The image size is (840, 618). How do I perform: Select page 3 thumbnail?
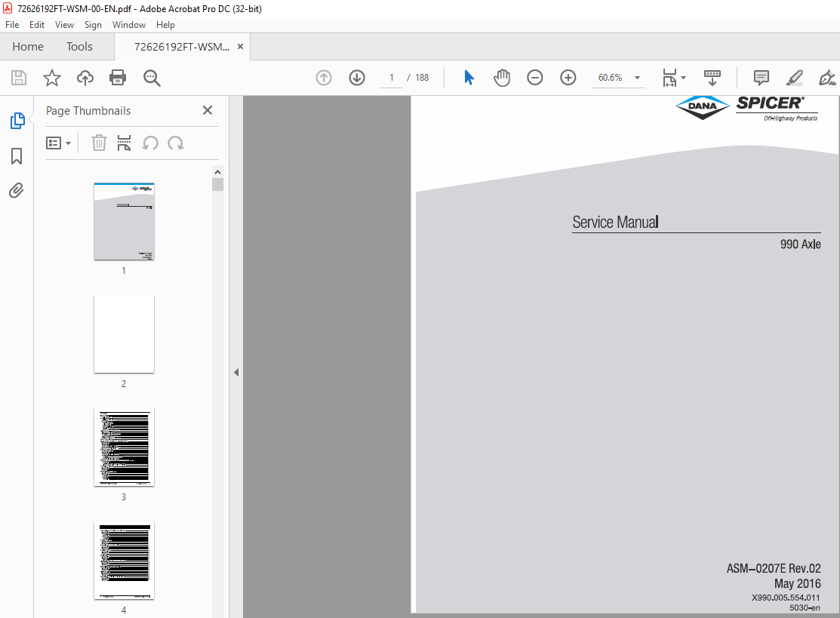(125, 447)
